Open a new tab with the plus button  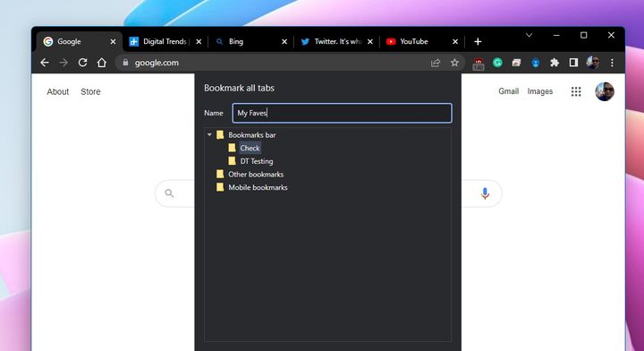(478, 41)
